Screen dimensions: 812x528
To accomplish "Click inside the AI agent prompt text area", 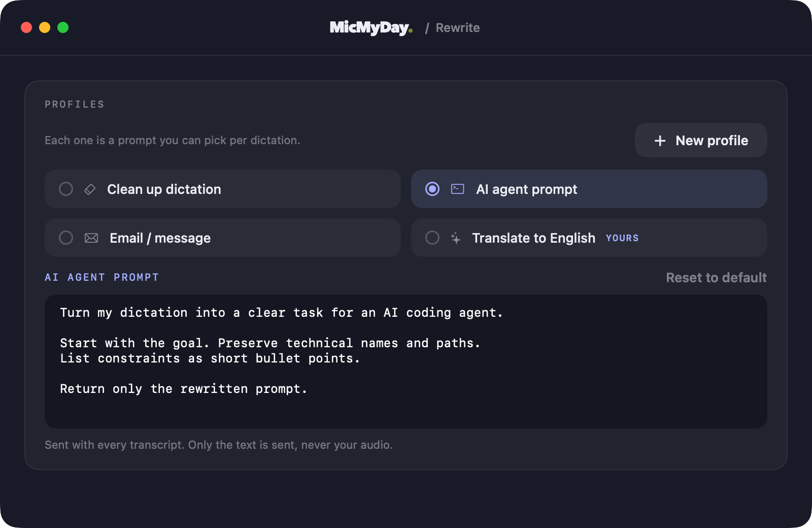I will click(x=406, y=361).
